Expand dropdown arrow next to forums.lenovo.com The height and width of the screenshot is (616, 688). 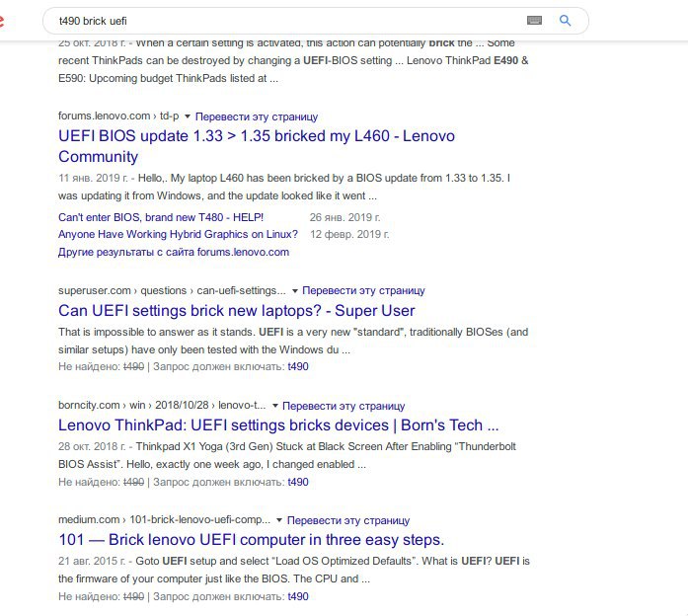point(188,116)
